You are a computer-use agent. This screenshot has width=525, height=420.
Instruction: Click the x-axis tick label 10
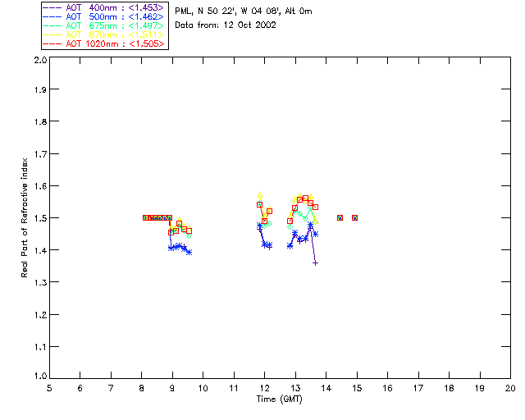pos(203,388)
